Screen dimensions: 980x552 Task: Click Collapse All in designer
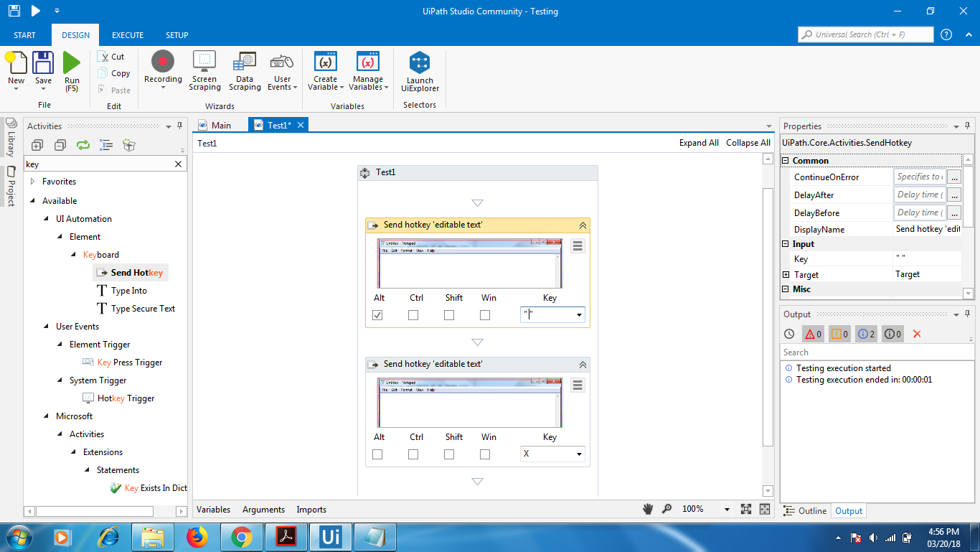pyautogui.click(x=748, y=143)
